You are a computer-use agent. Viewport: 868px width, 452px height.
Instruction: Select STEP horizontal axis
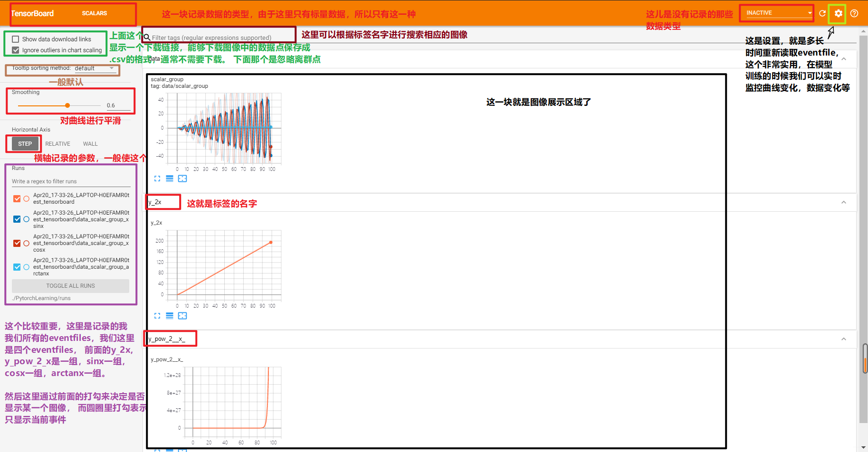(x=25, y=144)
